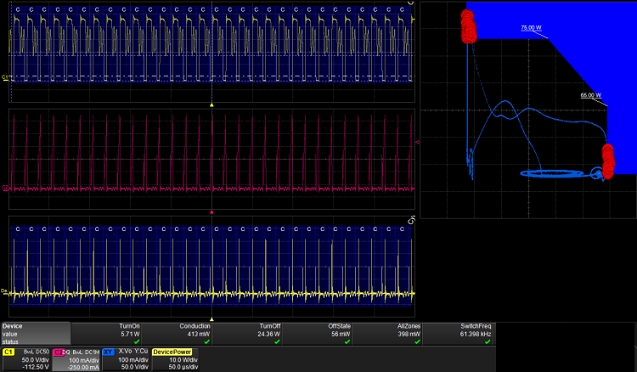637x372 pixels.
Task: Click the SwitchFreq status checkmark
Action: click(x=488, y=342)
